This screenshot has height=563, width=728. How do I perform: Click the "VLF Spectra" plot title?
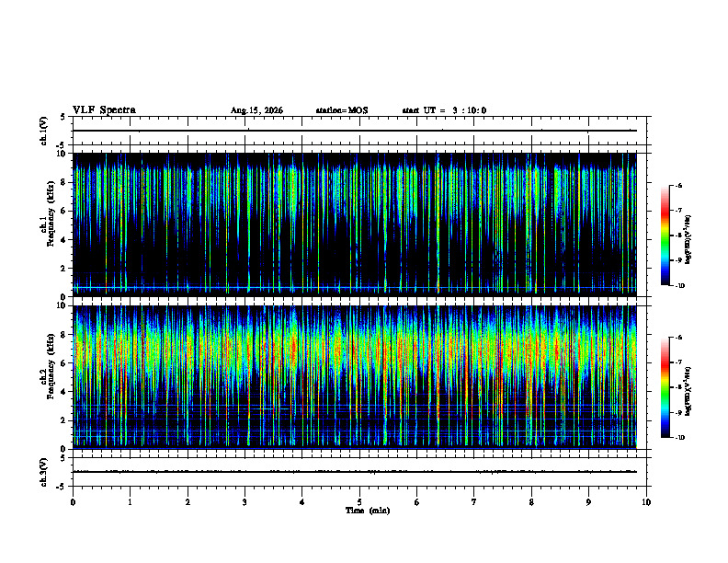coord(104,110)
